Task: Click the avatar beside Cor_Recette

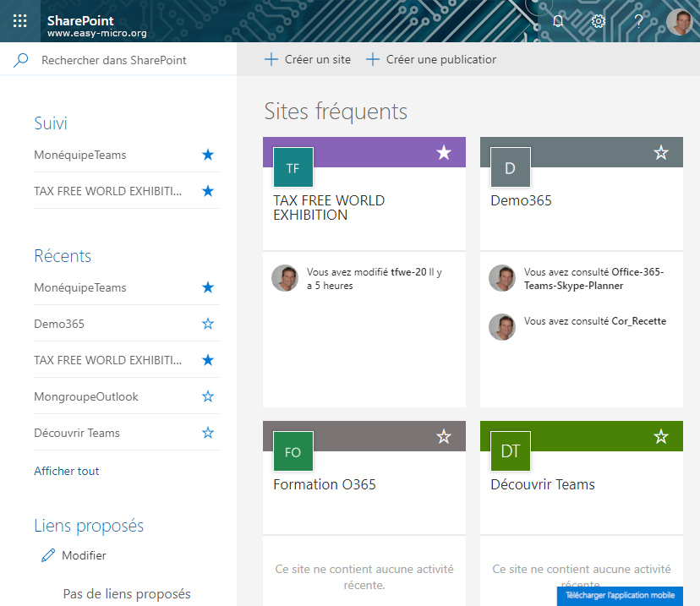Action: [502, 326]
